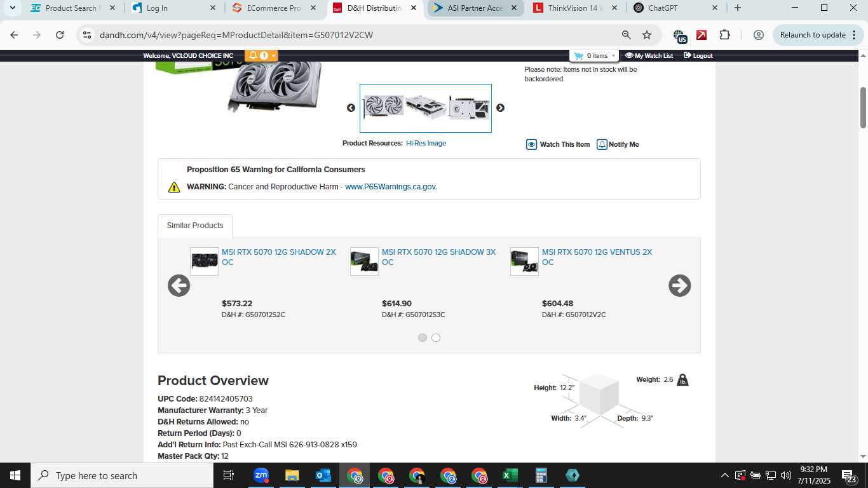Select the Similar Products tab

coord(195,226)
